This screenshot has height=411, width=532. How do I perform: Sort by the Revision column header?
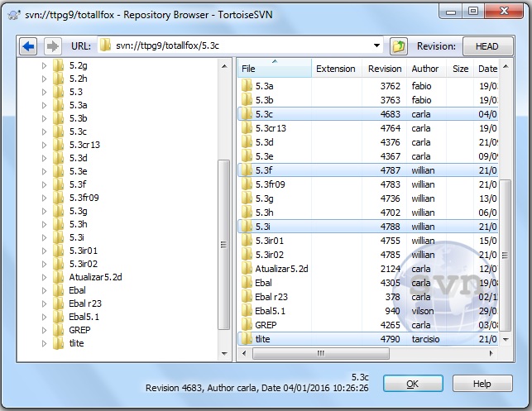(x=385, y=68)
